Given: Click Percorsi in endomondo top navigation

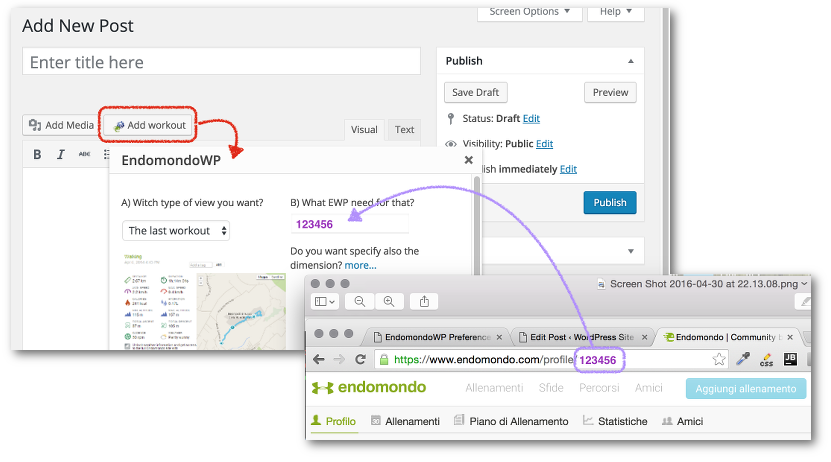Looking at the screenshot, I should [599, 388].
